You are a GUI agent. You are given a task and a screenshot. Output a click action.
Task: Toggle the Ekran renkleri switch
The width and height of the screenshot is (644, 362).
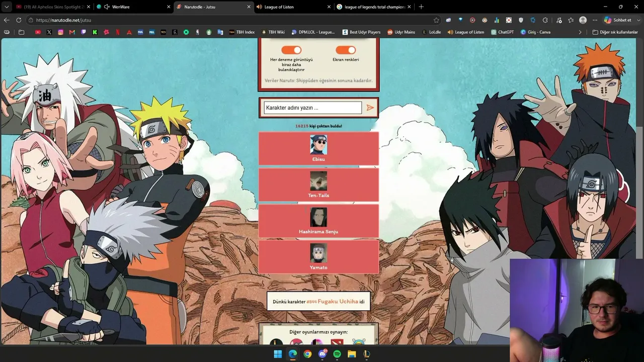pos(346,50)
